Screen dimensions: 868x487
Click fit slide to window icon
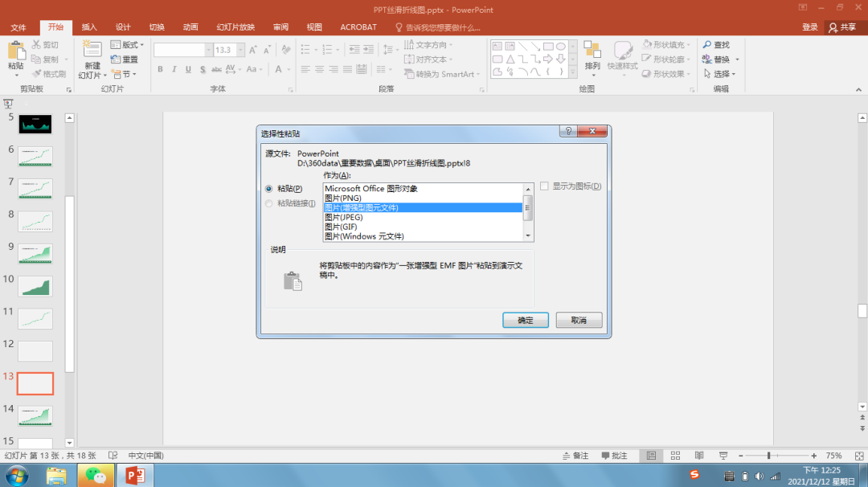[x=859, y=456]
